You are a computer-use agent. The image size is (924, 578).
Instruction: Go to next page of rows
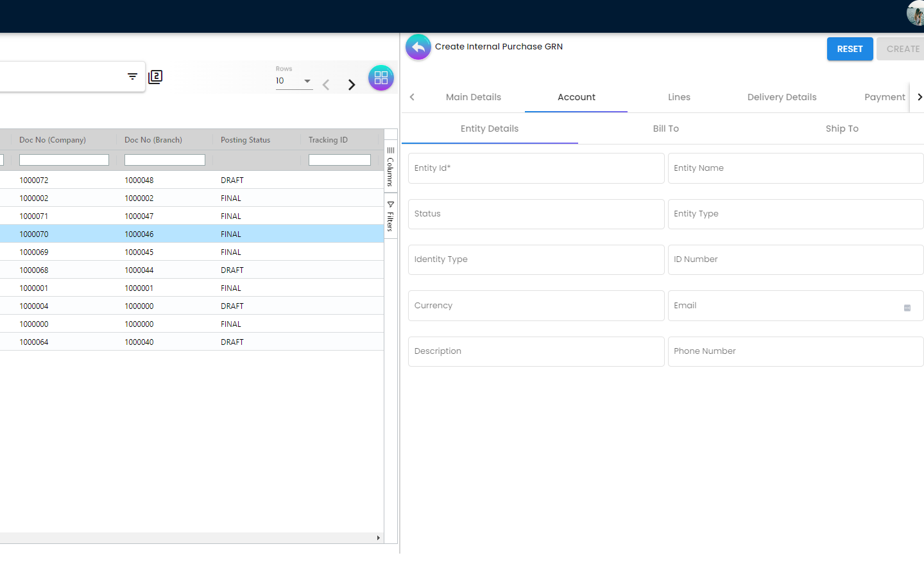(351, 85)
